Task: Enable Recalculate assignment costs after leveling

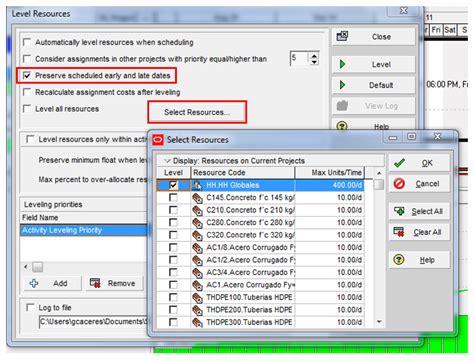Action: tap(27, 92)
